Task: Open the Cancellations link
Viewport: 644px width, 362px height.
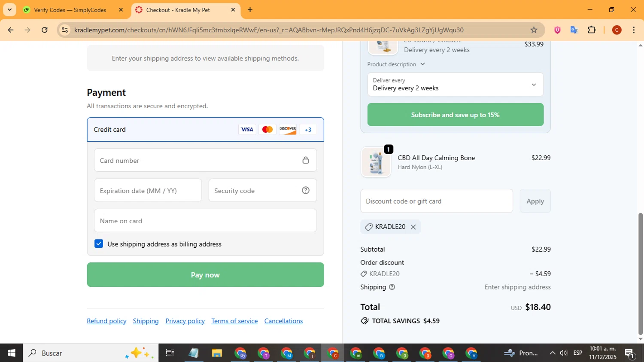Action: 283,321
